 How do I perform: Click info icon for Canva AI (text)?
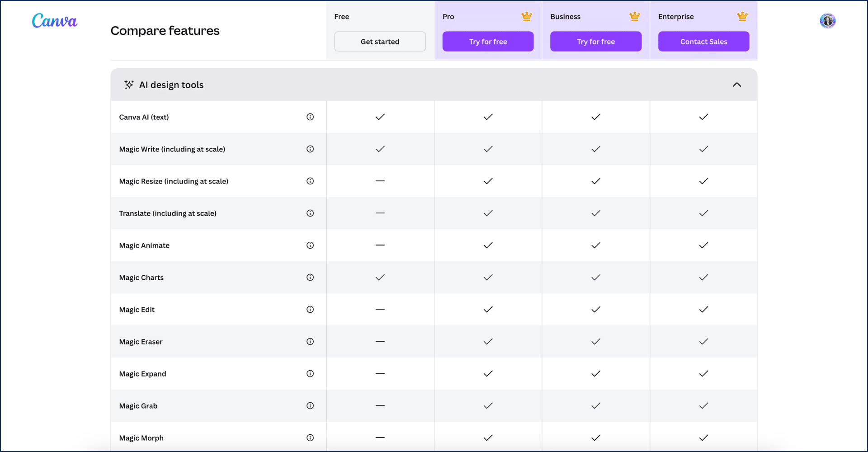coord(310,117)
